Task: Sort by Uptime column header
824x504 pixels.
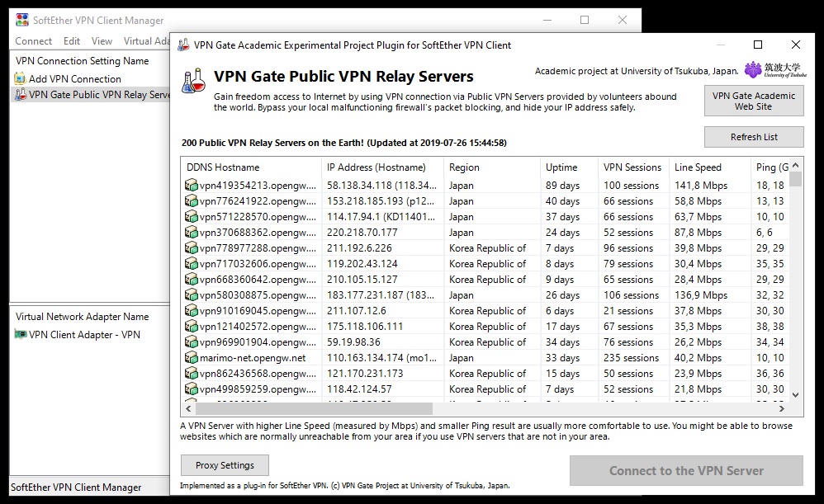Action: pos(569,167)
